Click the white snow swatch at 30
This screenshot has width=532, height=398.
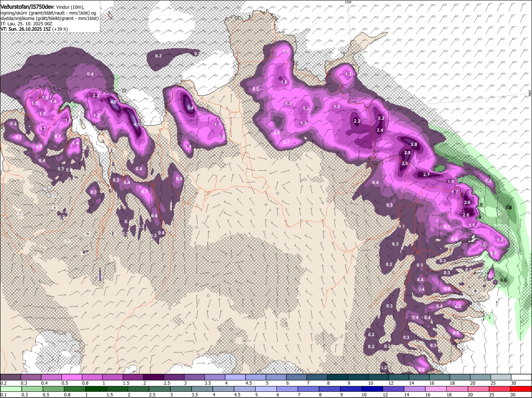521,377
